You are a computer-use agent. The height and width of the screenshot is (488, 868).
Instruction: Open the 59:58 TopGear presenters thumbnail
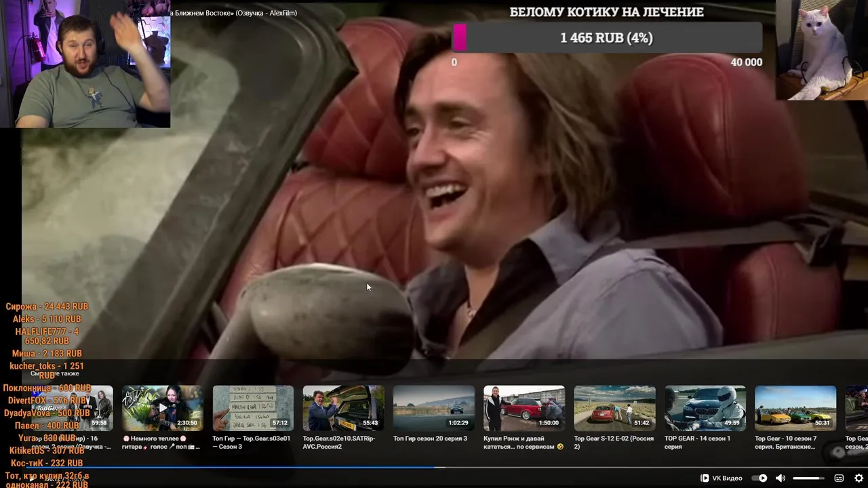click(x=72, y=408)
